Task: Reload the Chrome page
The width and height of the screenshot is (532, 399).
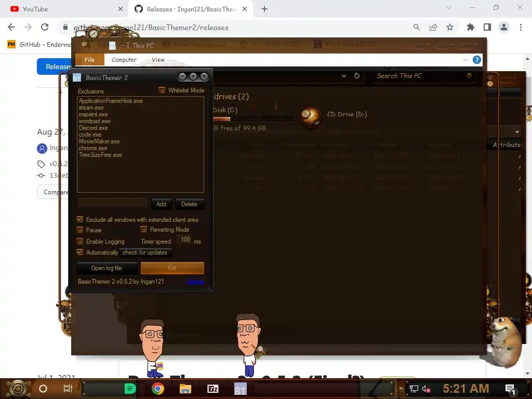Action: tap(45, 27)
